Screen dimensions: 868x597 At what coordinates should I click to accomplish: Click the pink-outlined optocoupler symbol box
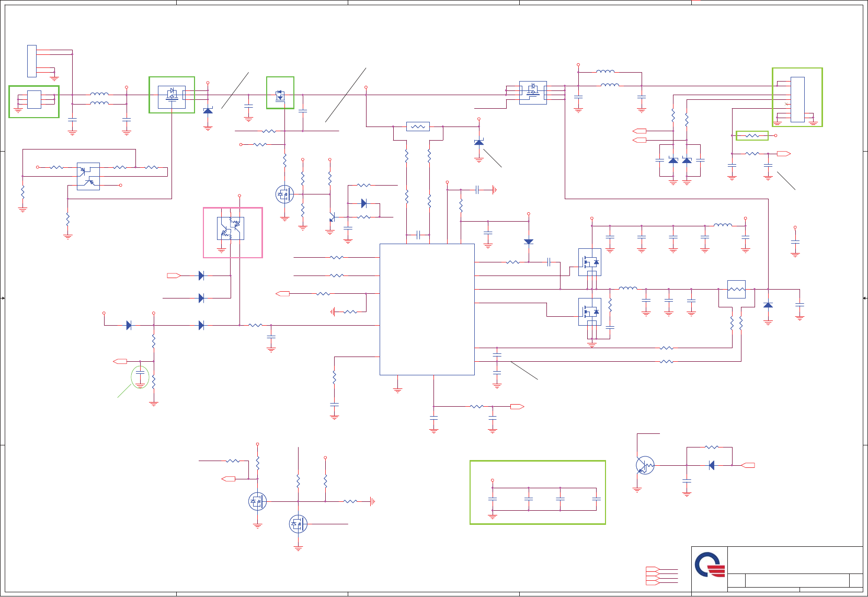coord(233,233)
